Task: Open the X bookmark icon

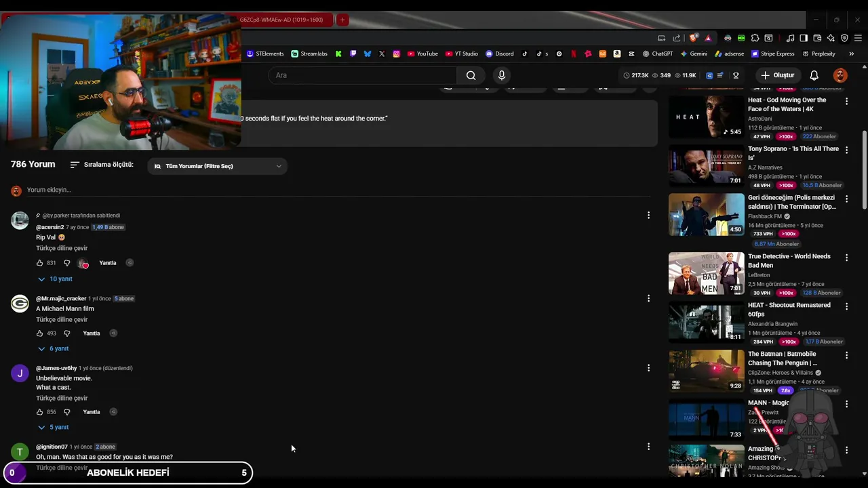Action: pos(382,54)
